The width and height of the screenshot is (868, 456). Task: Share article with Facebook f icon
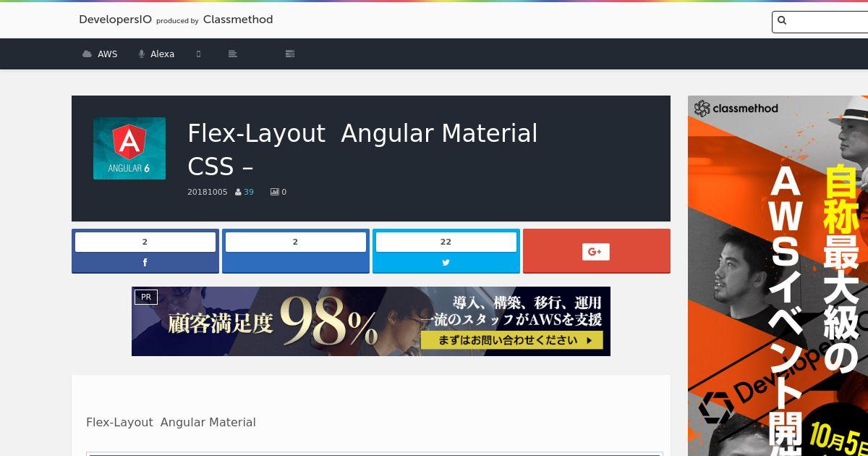(145, 263)
